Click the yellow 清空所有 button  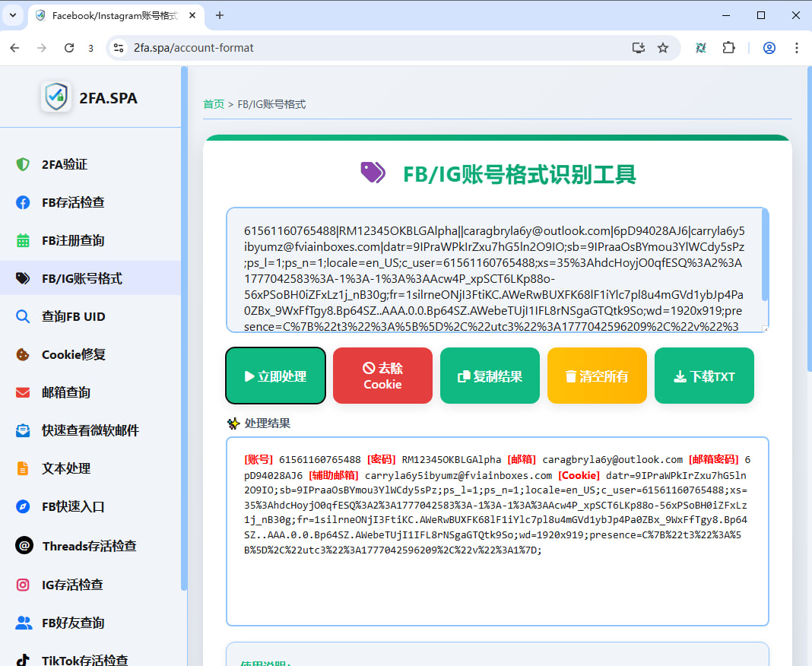click(x=597, y=376)
